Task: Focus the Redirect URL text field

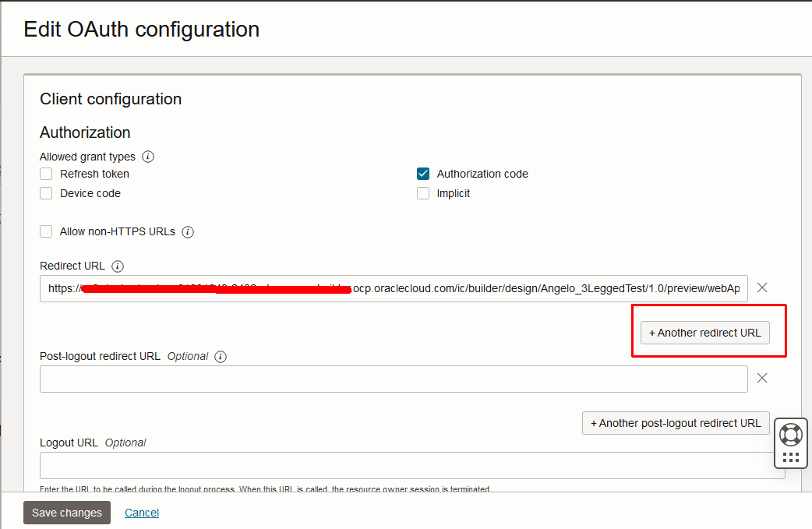Action: click(394, 288)
